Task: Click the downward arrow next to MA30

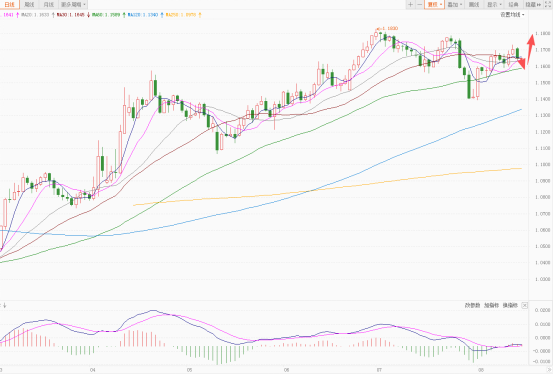Action: click(x=88, y=15)
